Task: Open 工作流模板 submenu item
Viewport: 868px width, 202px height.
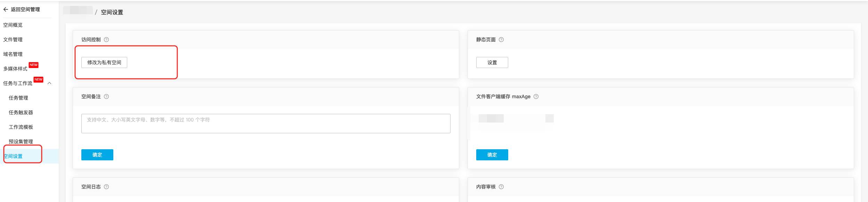Action: tap(21, 127)
